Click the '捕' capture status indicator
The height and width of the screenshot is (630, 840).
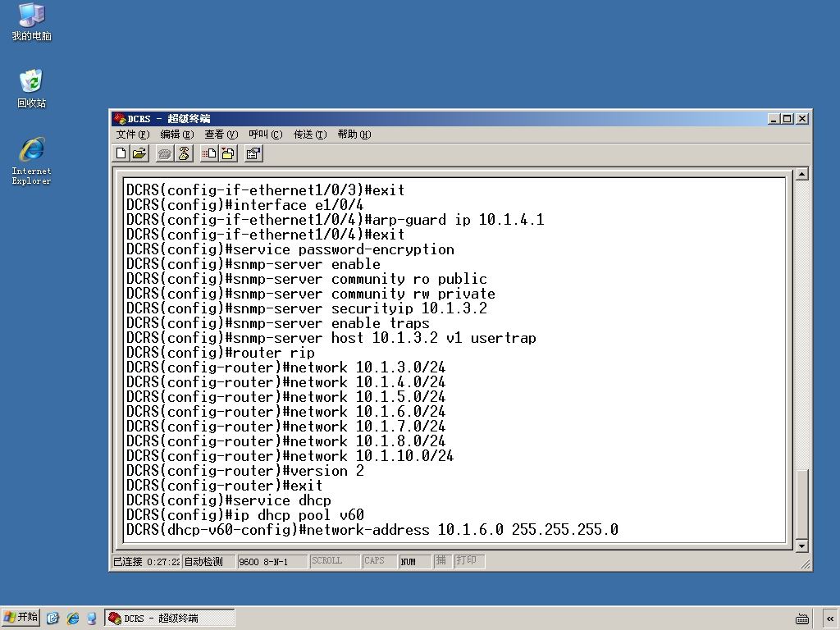point(442,561)
